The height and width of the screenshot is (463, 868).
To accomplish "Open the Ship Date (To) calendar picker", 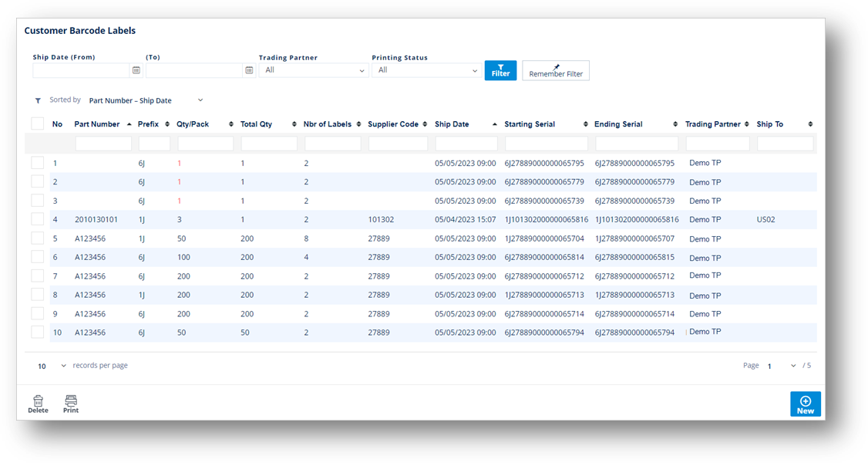I will click(249, 70).
